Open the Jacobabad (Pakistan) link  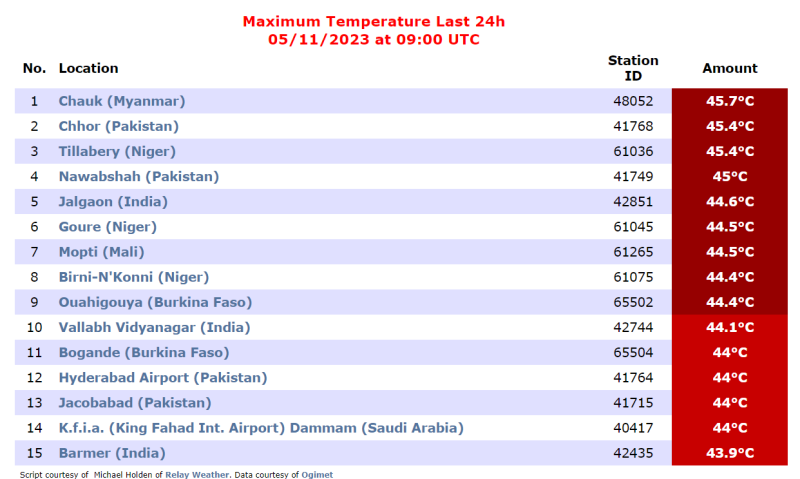click(135, 403)
